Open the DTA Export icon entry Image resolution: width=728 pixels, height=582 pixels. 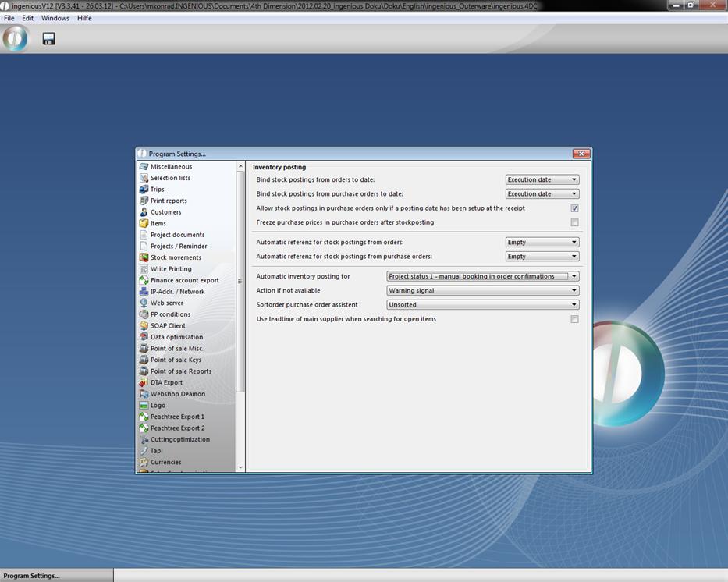click(144, 382)
